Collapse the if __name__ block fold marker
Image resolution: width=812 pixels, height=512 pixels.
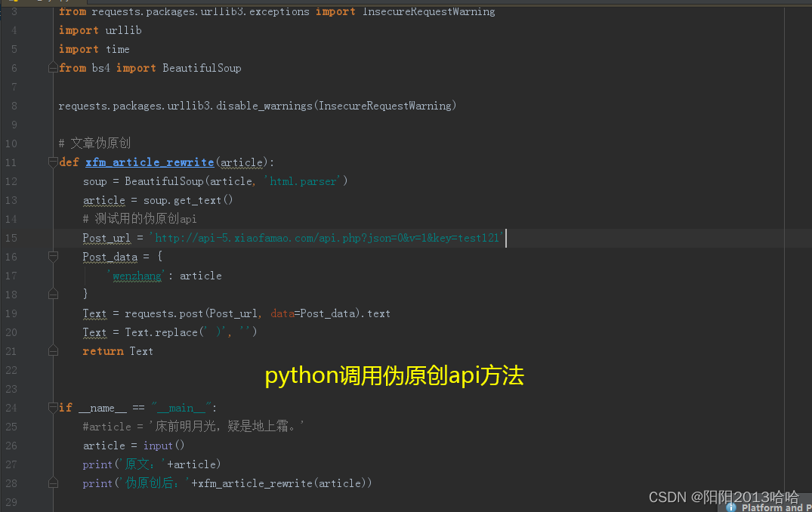click(53, 408)
